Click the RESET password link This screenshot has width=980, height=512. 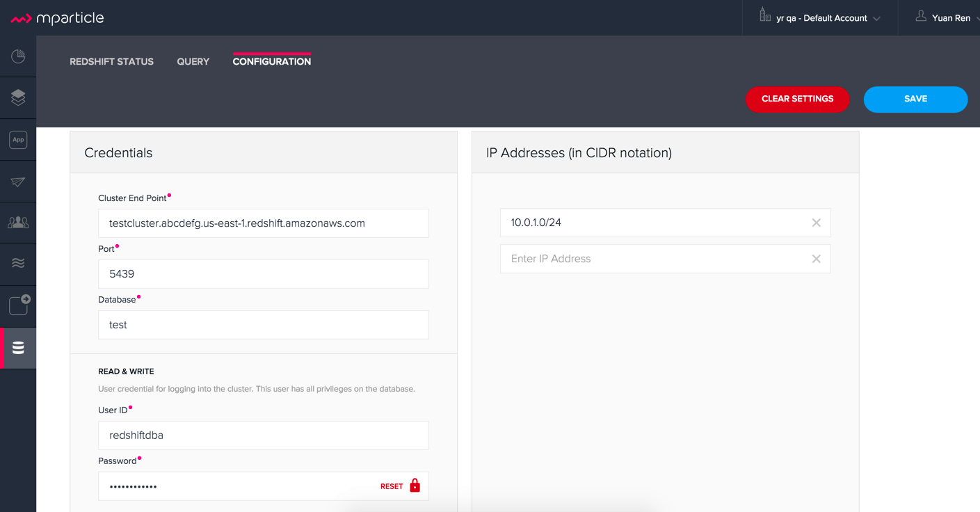tap(392, 486)
